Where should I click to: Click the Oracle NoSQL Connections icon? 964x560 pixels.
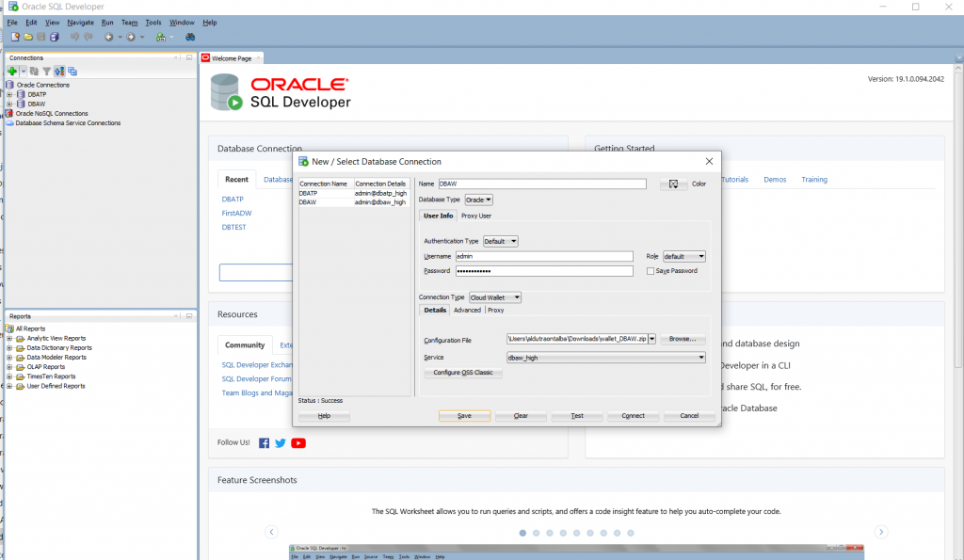pos(9,113)
